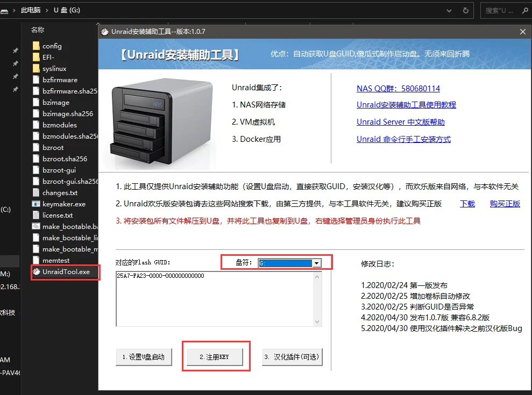The width and height of the screenshot is (532, 395).
Task: Click the GUID box scroll down arrow
Action: tap(317, 322)
